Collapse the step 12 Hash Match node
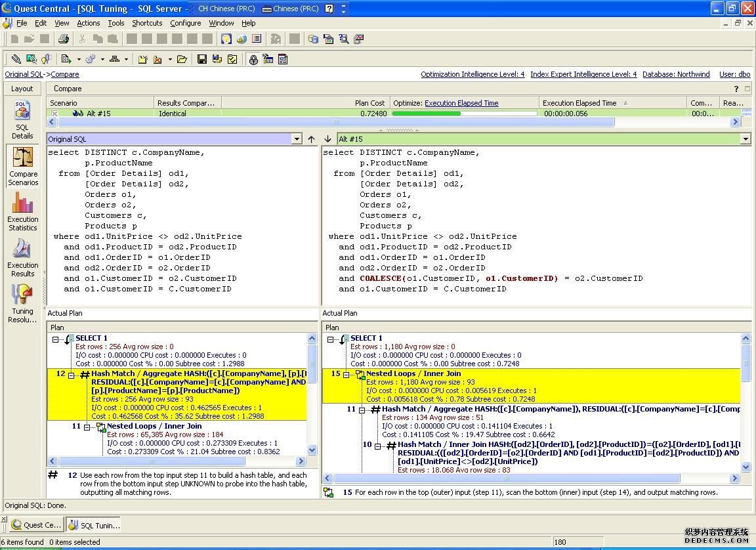The image size is (756, 550). coord(72,374)
